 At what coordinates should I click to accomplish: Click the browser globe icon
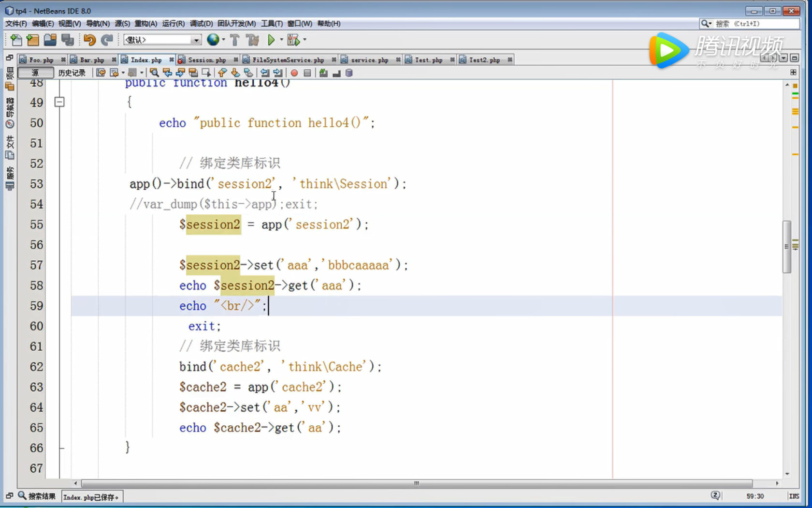(213, 40)
